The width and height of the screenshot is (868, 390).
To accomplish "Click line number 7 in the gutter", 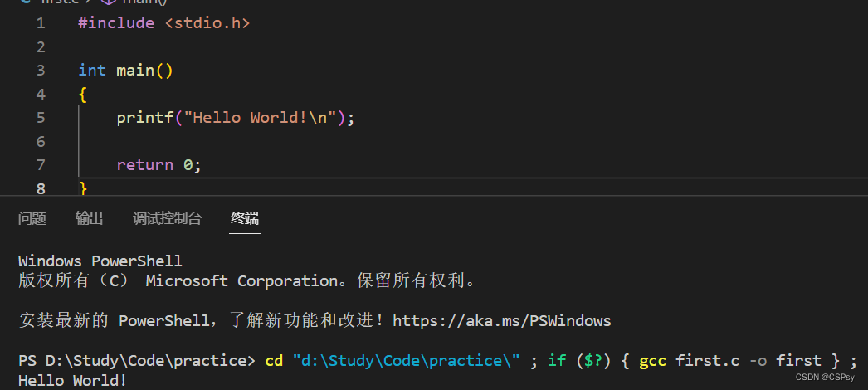I will pos(41,165).
